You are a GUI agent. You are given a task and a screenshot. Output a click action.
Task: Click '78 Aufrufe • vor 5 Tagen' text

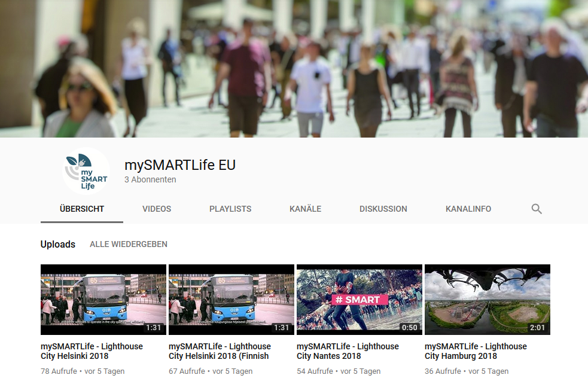click(x=83, y=371)
